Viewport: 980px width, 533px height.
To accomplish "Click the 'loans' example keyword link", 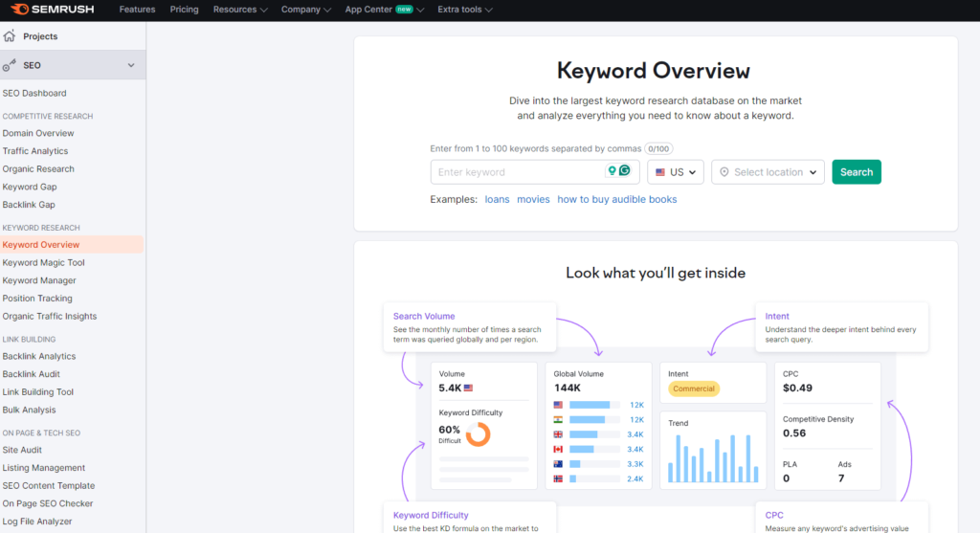I will (497, 199).
